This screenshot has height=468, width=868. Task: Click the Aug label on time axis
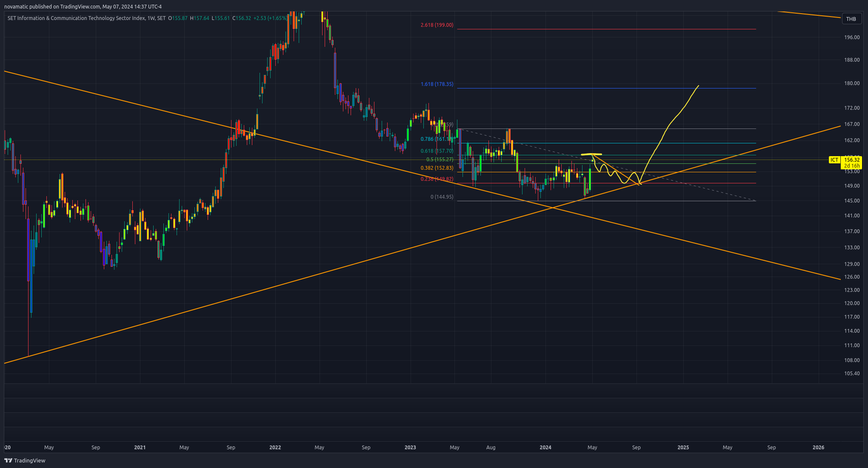(x=491, y=448)
